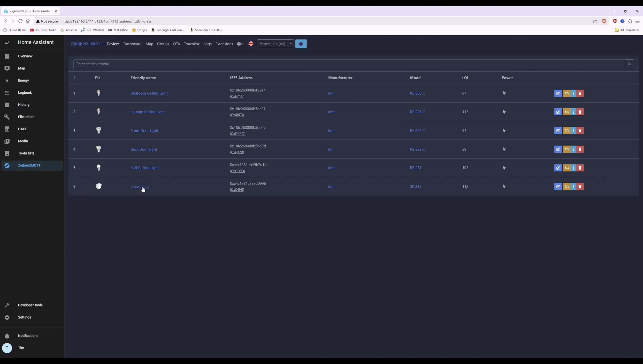Click edit icon for Front Door Light
Viewport: 643px width, 364px height.
pos(558,131)
